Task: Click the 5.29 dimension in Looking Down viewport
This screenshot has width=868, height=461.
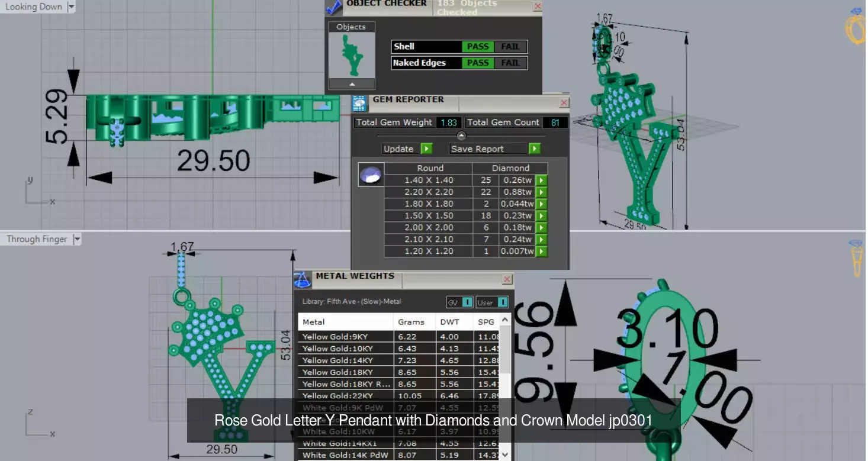Action: pos(59,118)
